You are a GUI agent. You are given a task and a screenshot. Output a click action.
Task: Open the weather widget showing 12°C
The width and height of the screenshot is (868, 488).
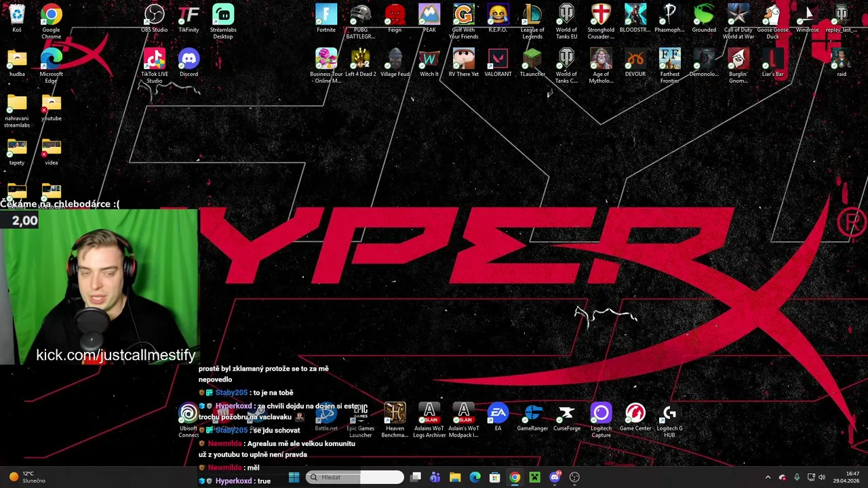tap(26, 477)
